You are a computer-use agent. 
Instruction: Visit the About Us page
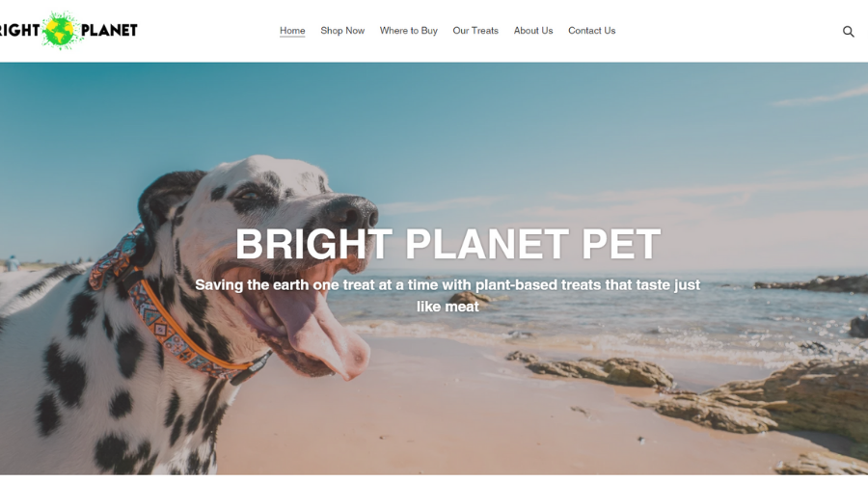tap(533, 31)
